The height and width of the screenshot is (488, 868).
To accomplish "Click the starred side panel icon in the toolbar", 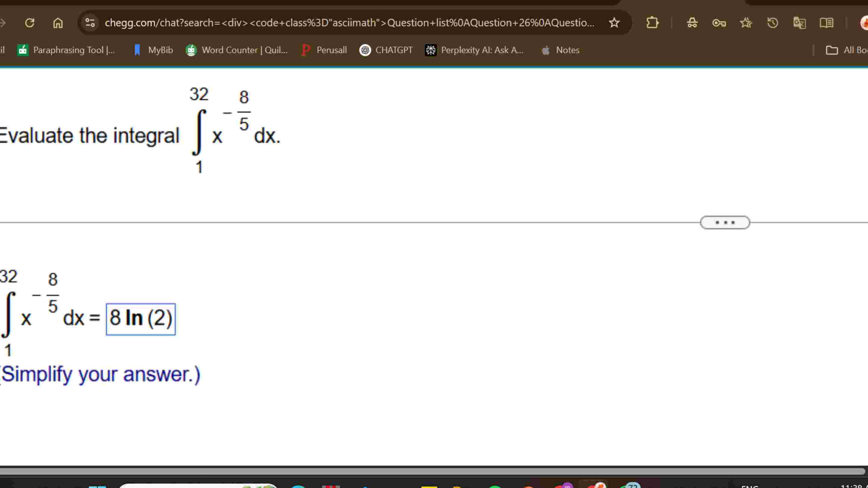I will [x=746, y=23].
